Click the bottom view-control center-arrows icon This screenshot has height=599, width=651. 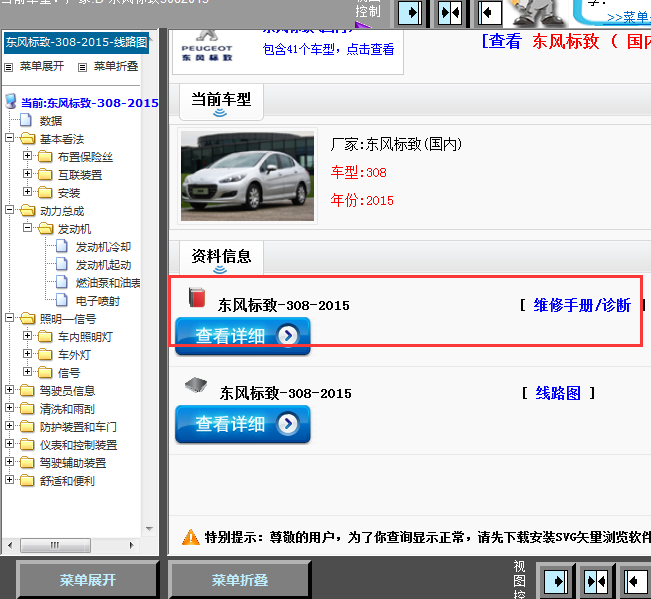coord(596,581)
